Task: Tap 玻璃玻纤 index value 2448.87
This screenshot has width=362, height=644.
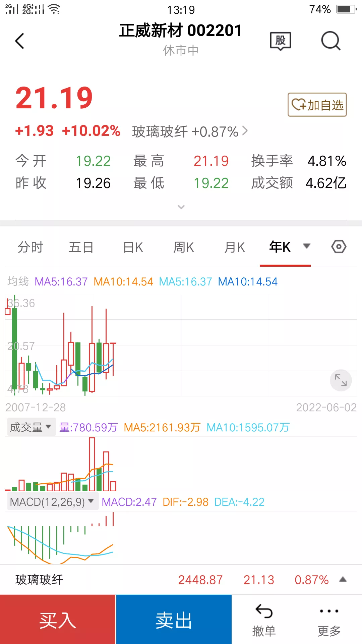Action: [x=200, y=580]
